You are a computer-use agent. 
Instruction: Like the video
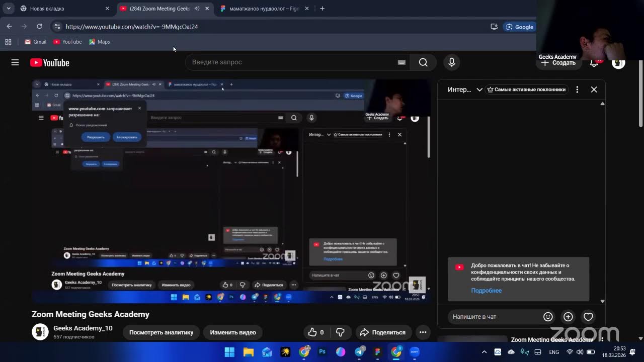[x=316, y=332]
